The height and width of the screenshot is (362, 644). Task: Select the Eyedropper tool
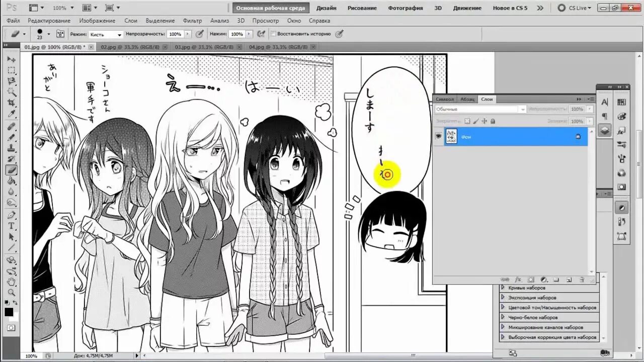[x=11, y=113]
